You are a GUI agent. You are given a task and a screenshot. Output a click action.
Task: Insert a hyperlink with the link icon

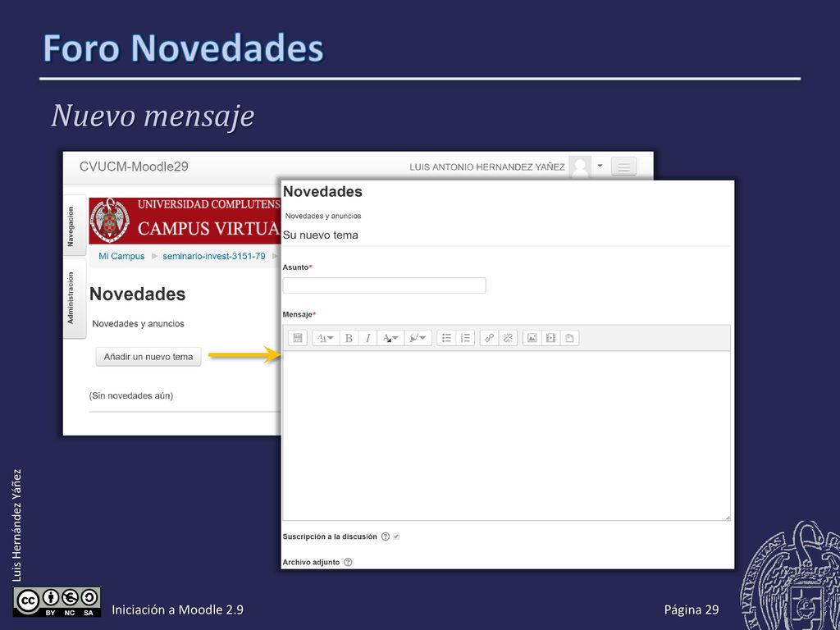coord(489,338)
